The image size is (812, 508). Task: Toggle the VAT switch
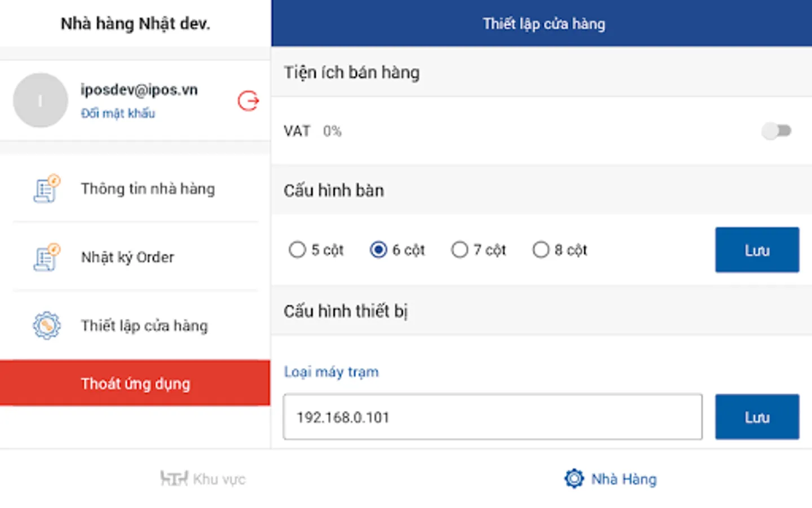[776, 131]
